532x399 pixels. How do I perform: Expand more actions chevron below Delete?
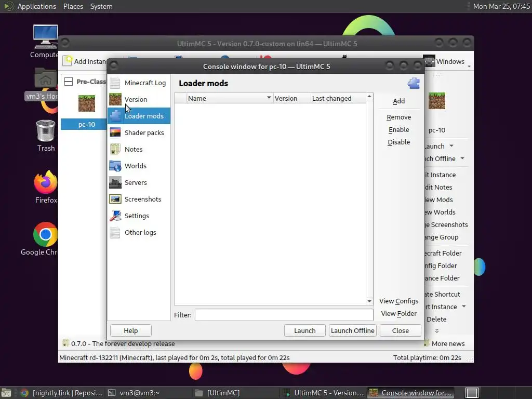tap(436, 330)
